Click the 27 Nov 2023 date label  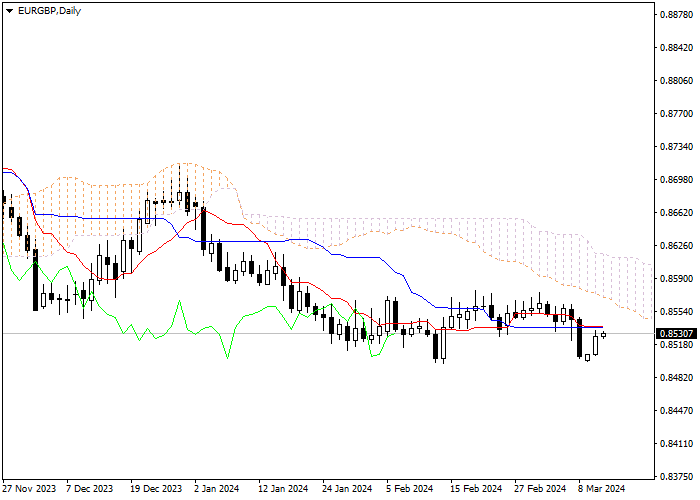click(29, 489)
